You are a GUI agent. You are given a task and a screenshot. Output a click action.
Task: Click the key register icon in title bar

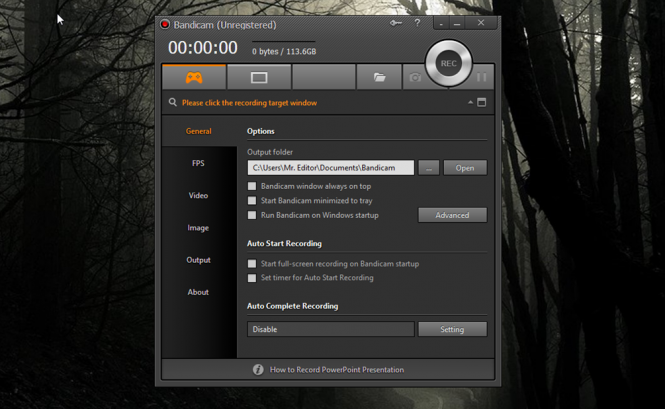(x=396, y=23)
